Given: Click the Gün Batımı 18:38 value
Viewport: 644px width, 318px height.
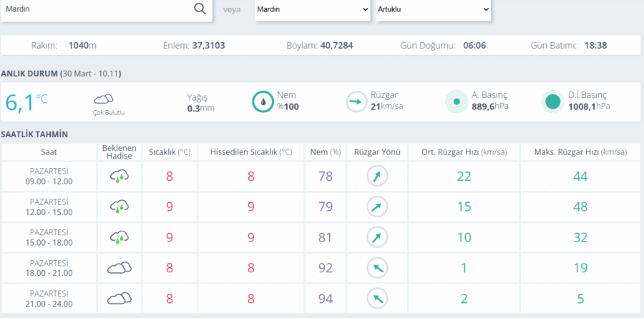Looking at the screenshot, I should point(595,45).
